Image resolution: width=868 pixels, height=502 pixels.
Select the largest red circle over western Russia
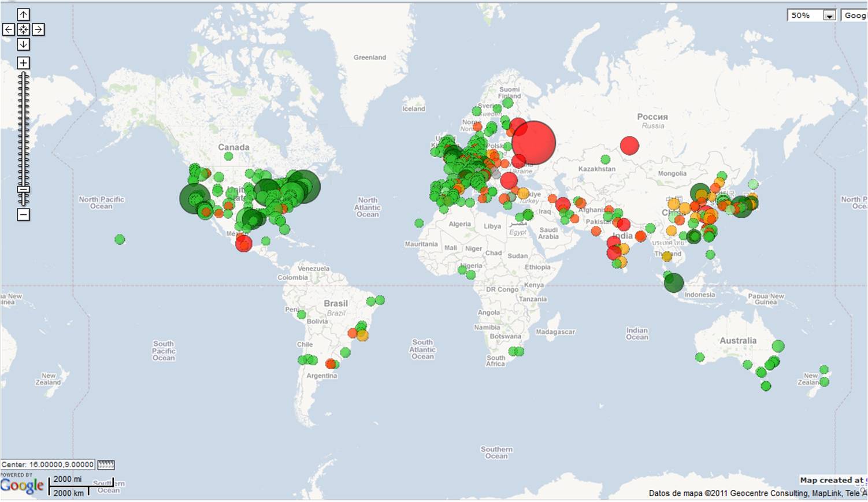point(533,143)
